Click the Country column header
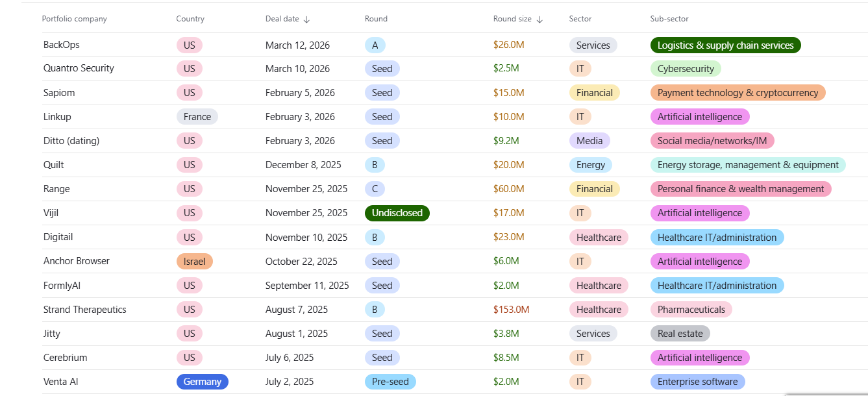The image size is (868, 396). point(190,19)
